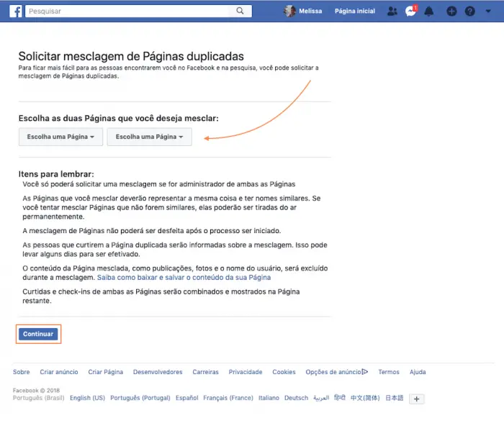This screenshot has width=504, height=431.
Task: Click the plus more languages button
Action: coord(417,399)
